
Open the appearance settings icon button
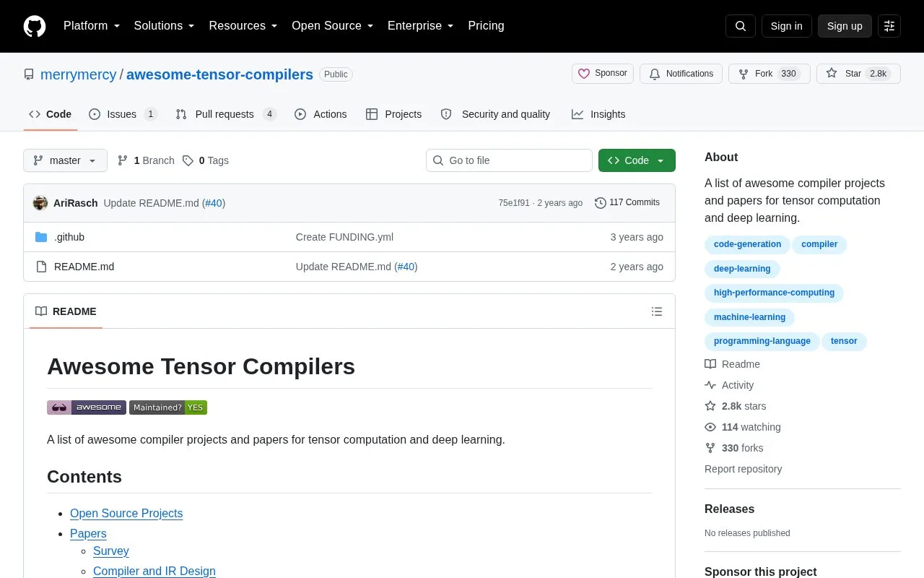[x=889, y=26]
